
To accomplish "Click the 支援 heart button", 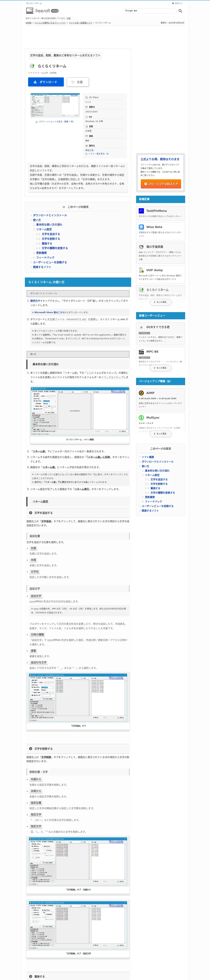I will (x=78, y=82).
